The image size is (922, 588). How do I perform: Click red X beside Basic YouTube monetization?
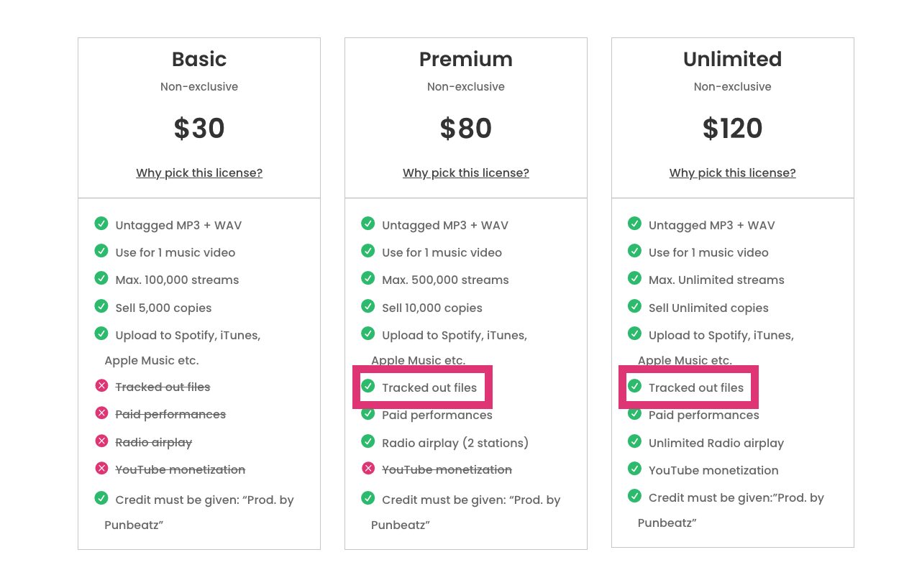click(101, 469)
